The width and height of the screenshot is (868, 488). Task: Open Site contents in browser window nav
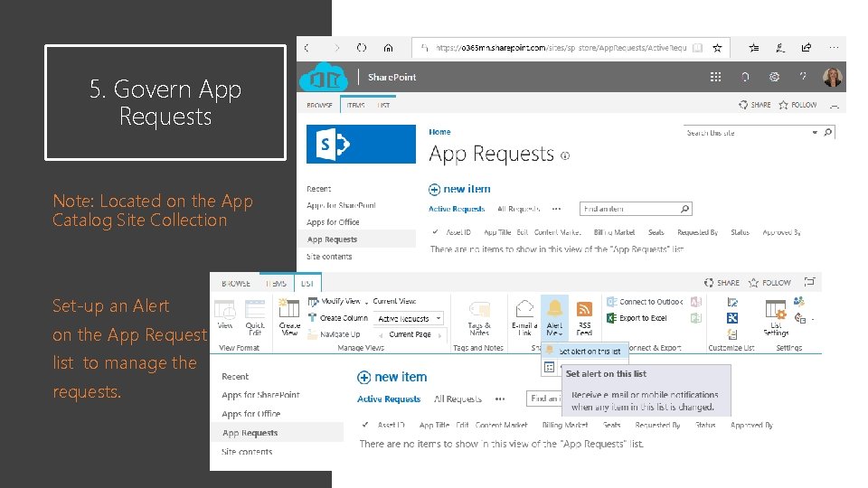pos(329,256)
